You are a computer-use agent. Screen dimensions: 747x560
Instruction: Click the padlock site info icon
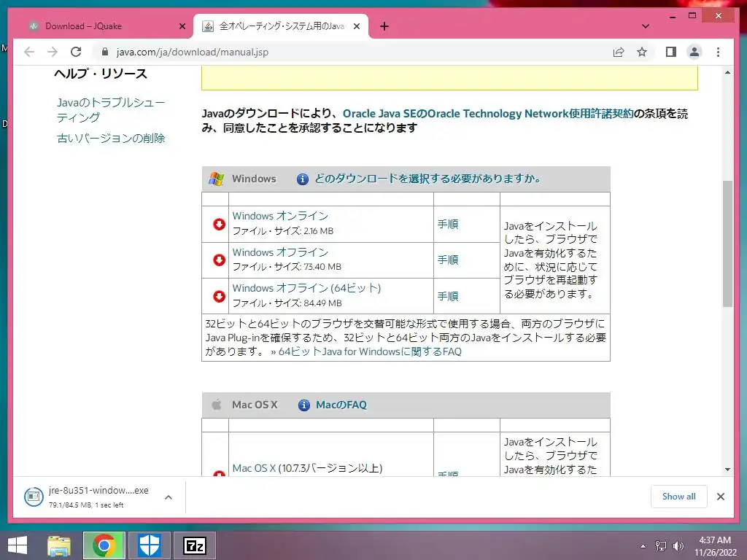[x=105, y=52]
